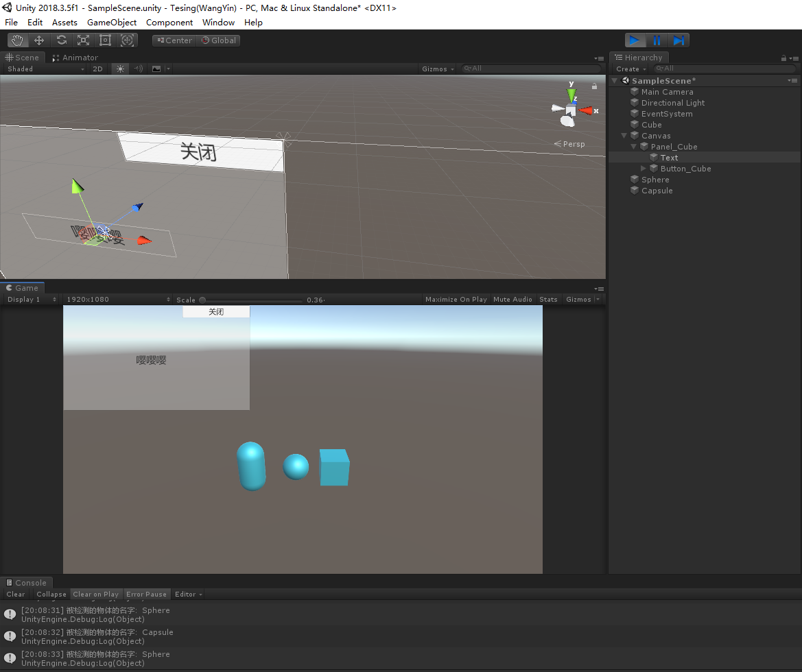Collapse Panel_Cube tree node

point(633,147)
